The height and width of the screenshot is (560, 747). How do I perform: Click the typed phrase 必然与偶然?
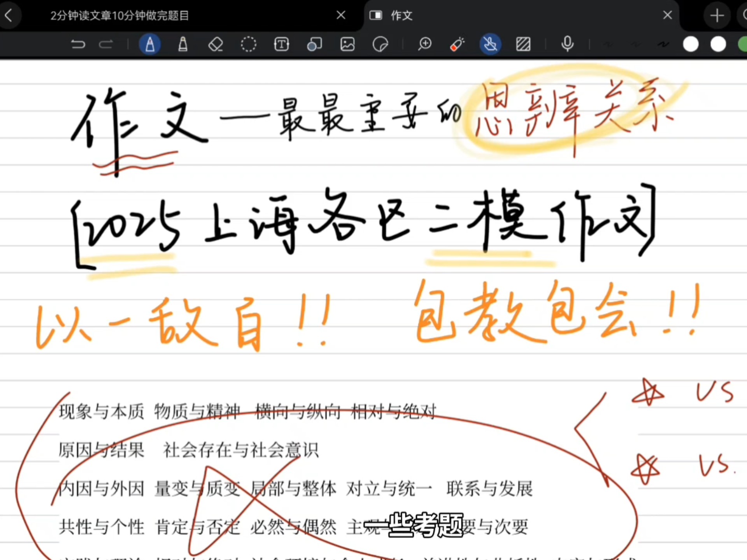point(293,527)
